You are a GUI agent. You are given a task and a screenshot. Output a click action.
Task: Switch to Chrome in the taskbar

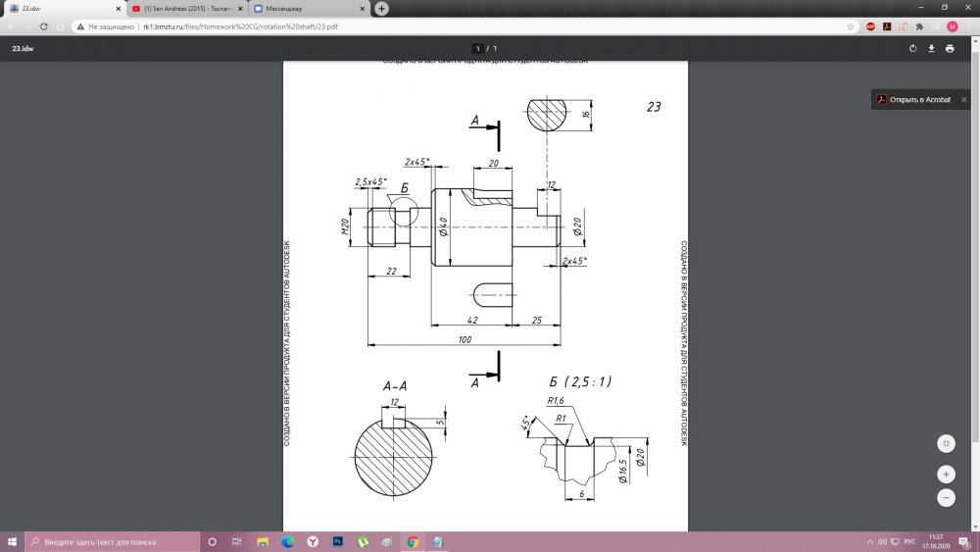click(x=413, y=541)
